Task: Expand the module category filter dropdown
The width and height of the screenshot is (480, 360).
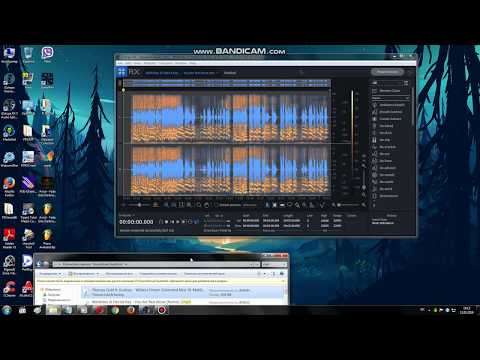Action: click(390, 98)
